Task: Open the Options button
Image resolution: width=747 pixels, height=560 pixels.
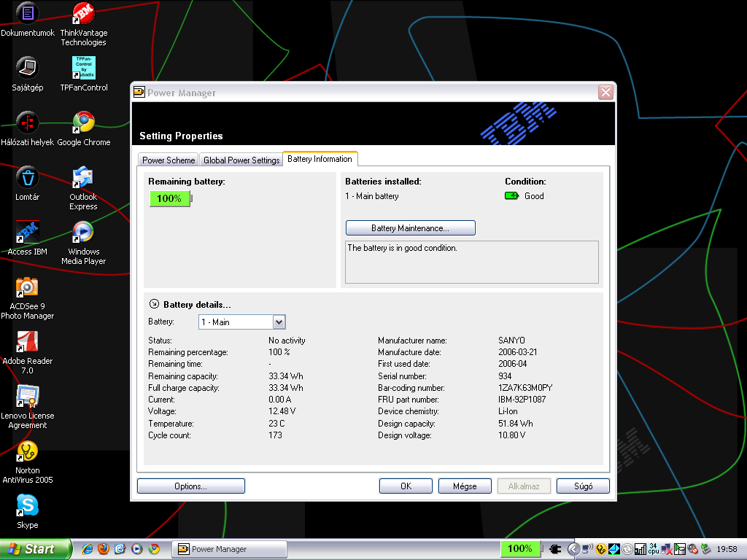Action: [x=190, y=486]
